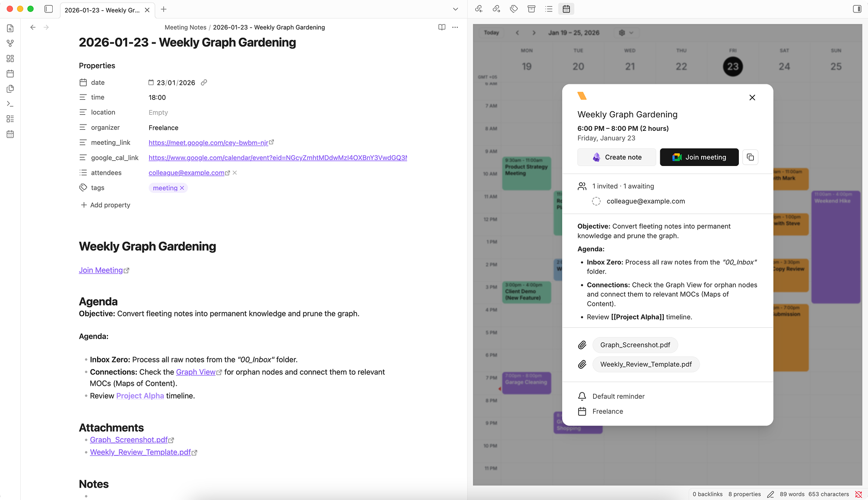
Task: Select the Weekly Graph Gardening tab
Action: coord(103,9)
